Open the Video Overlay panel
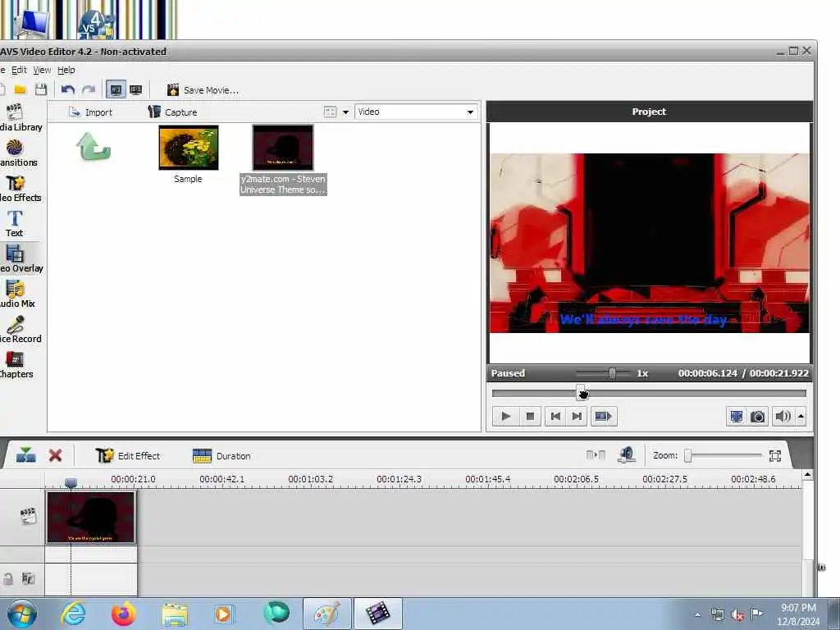This screenshot has height=630, width=840. (20, 259)
